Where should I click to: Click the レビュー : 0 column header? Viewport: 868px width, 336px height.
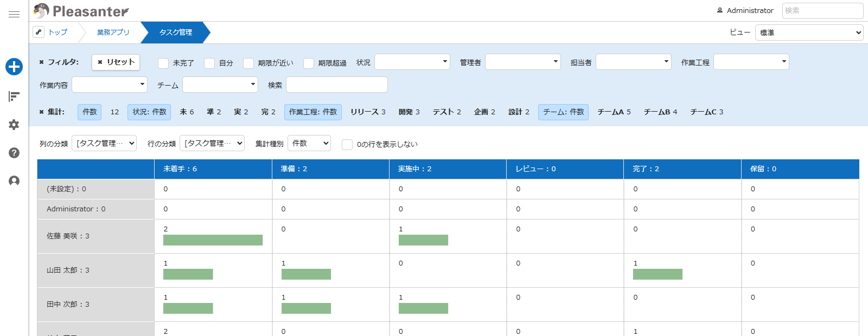click(x=565, y=169)
